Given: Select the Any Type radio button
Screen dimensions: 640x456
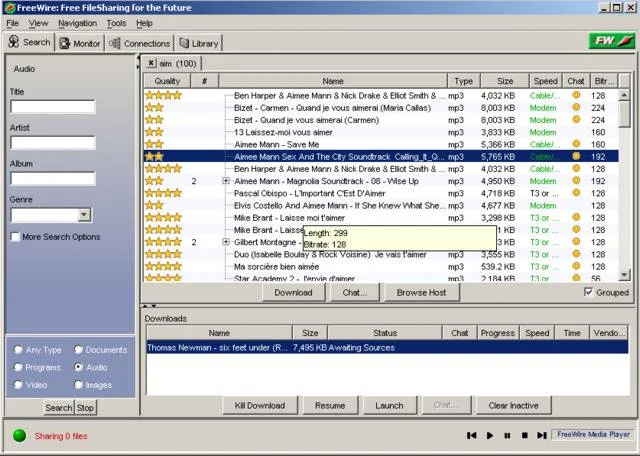Looking at the screenshot, I should point(18,350).
